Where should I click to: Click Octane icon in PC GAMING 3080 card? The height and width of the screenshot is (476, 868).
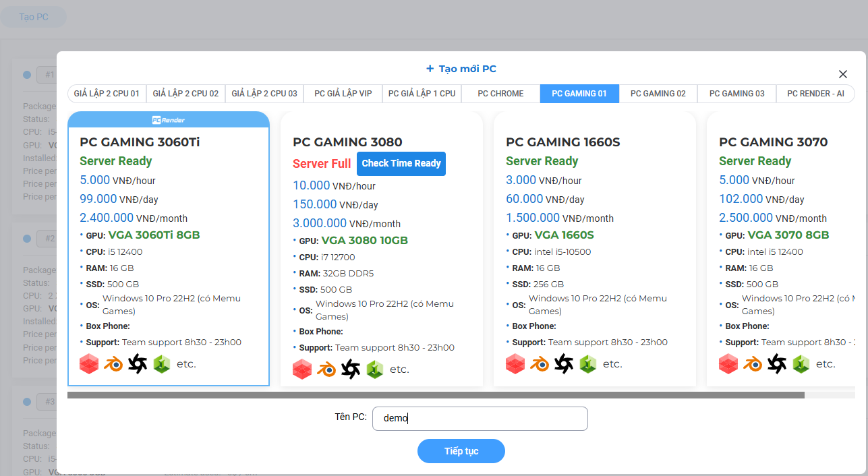[x=351, y=369]
